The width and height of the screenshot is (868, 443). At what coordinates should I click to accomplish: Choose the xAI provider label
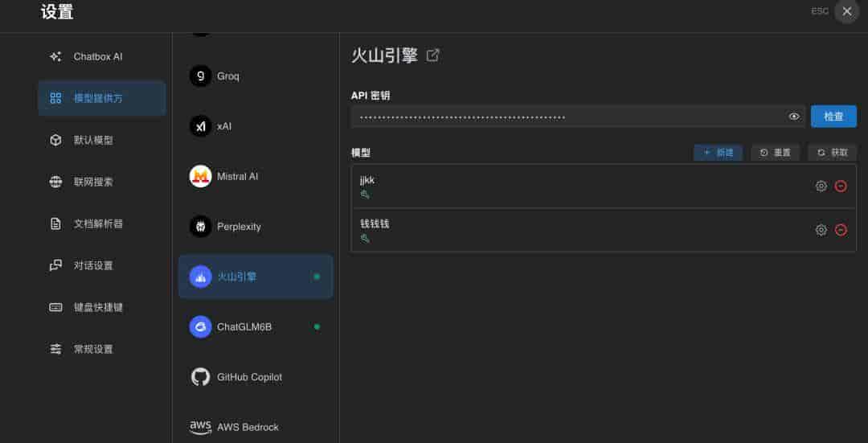(x=224, y=126)
